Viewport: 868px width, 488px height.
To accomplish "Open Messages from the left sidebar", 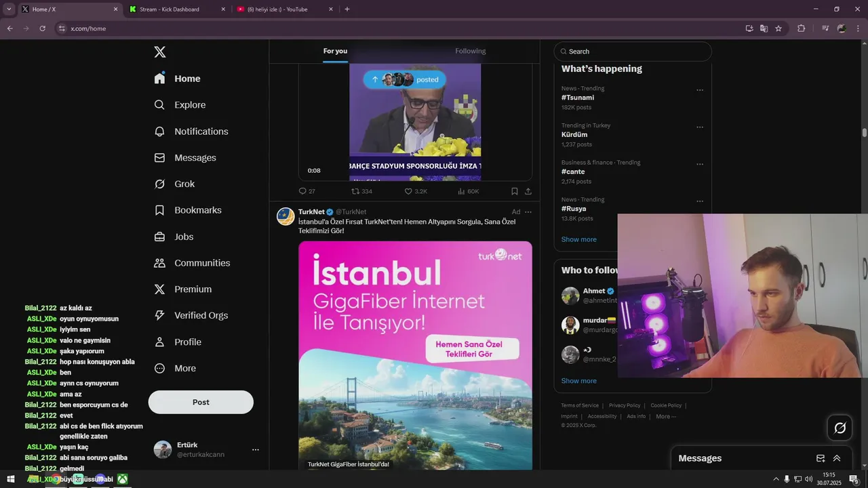I will click(x=185, y=158).
